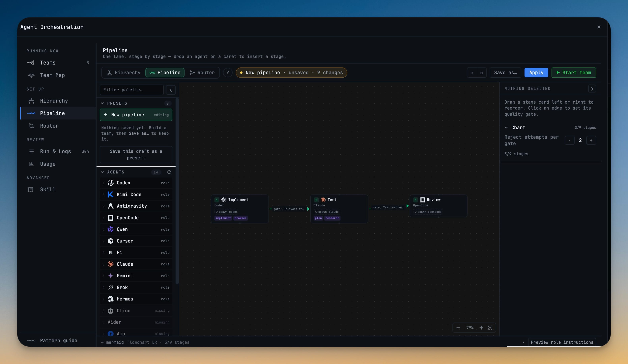The image size is (628, 364).
Task: Click the Cline robot icon
Action: point(110,310)
